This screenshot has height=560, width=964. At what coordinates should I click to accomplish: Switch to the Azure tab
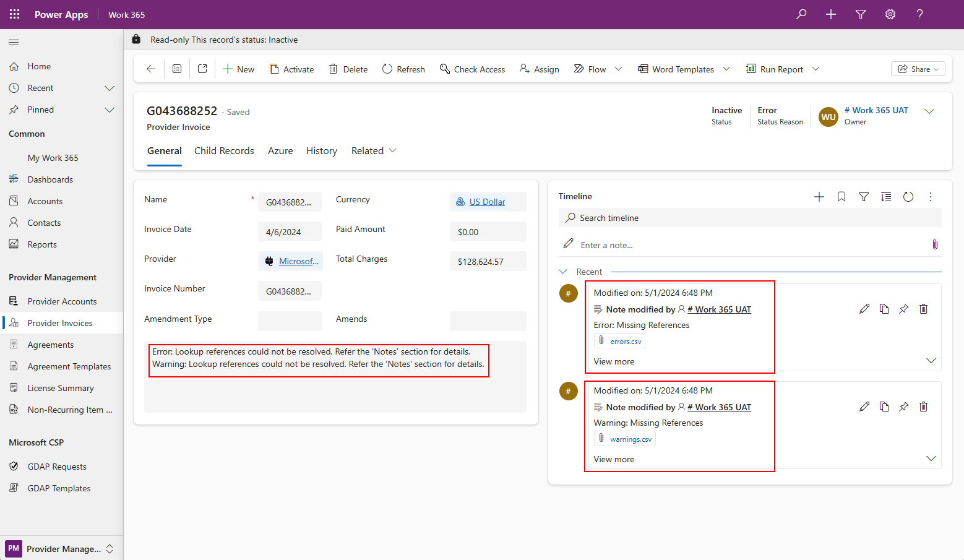point(280,150)
